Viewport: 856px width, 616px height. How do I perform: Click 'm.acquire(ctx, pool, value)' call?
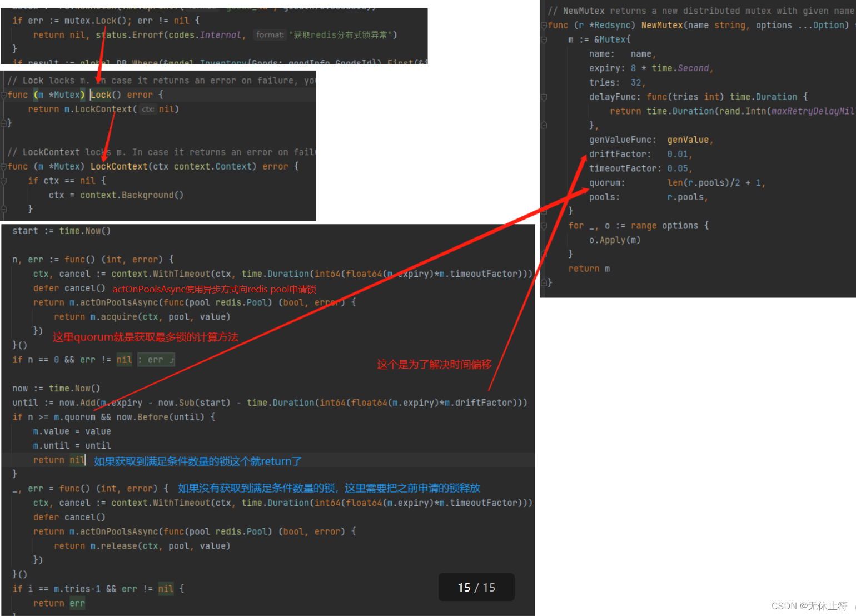(160, 317)
